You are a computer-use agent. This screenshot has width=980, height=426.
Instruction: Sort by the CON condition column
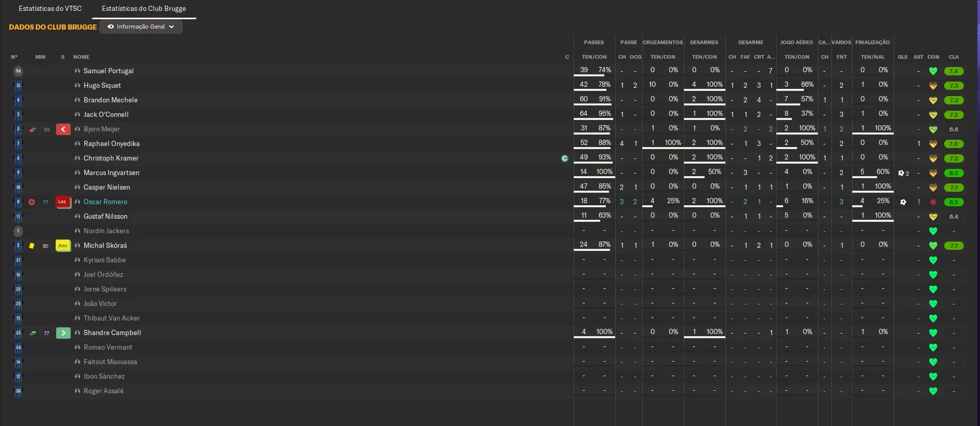coord(934,57)
